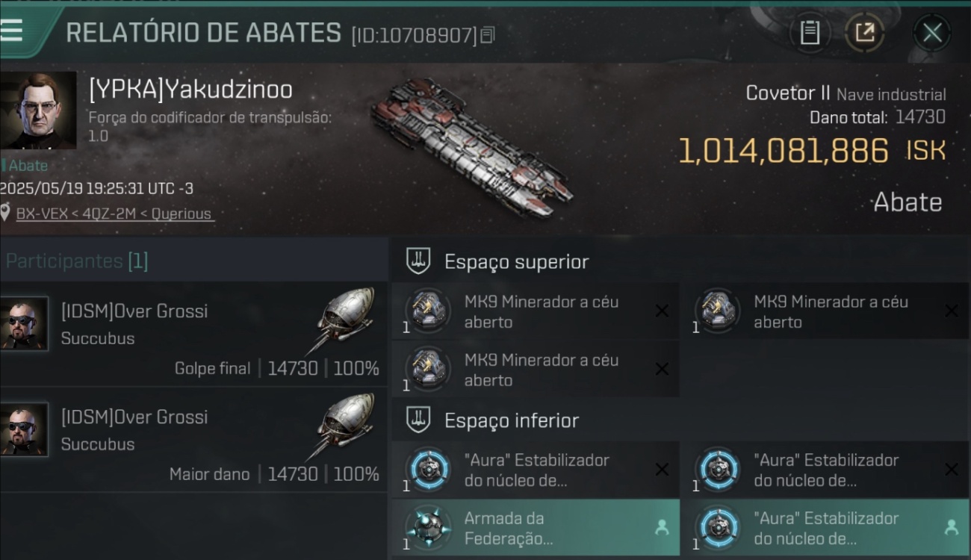Close the kill report window
Viewport: 971px width, 560px height.
pos(931,32)
